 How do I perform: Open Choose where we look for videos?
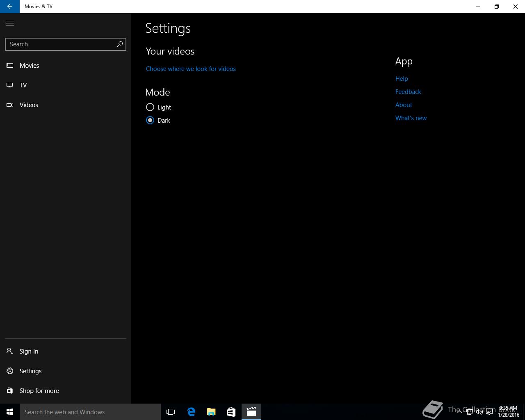191,69
